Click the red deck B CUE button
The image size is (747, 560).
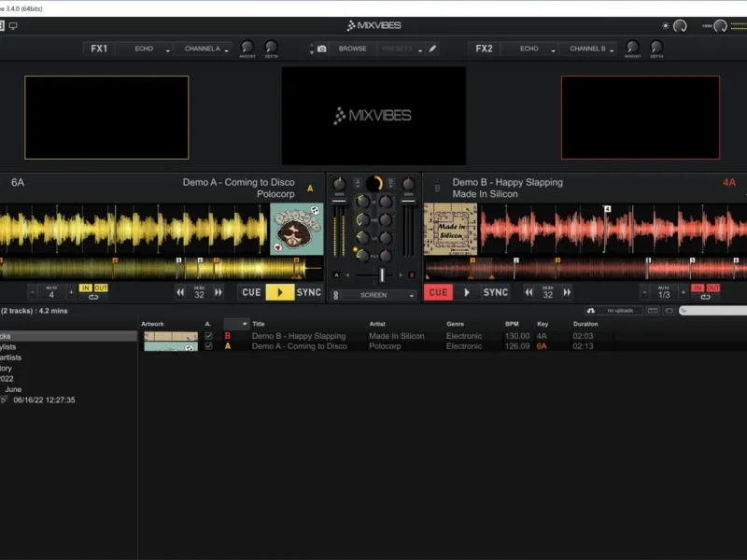438,292
